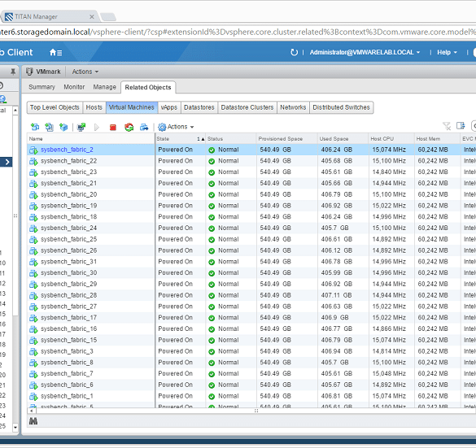Click the VMmark cluster icon in the title bar

(x=29, y=72)
